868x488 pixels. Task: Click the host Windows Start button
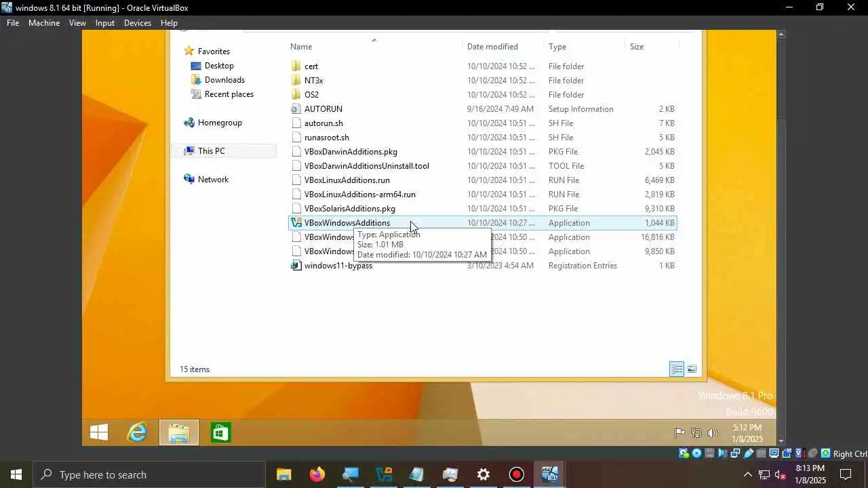pyautogui.click(x=16, y=474)
